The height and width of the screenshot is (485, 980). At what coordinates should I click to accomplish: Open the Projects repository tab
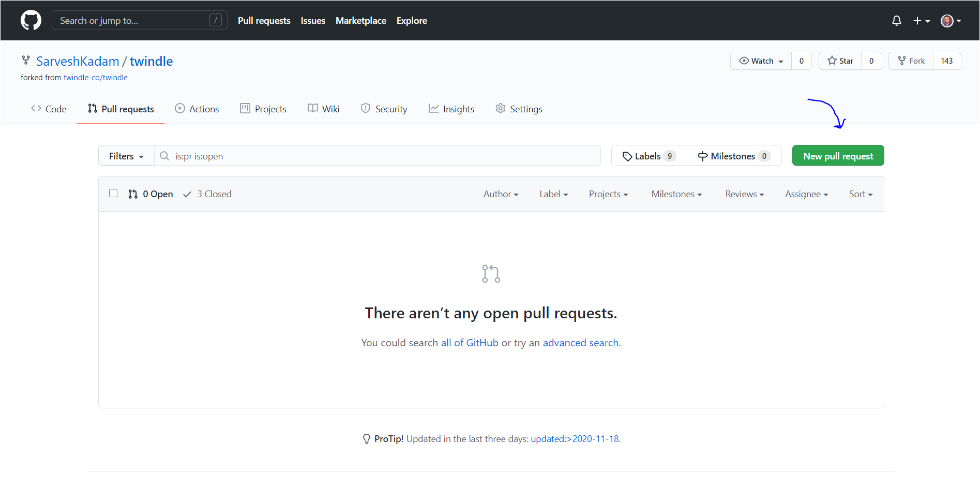pyautogui.click(x=263, y=109)
